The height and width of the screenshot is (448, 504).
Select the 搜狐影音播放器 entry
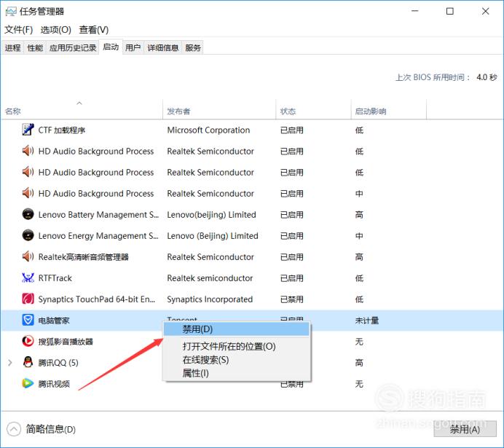coord(66,342)
